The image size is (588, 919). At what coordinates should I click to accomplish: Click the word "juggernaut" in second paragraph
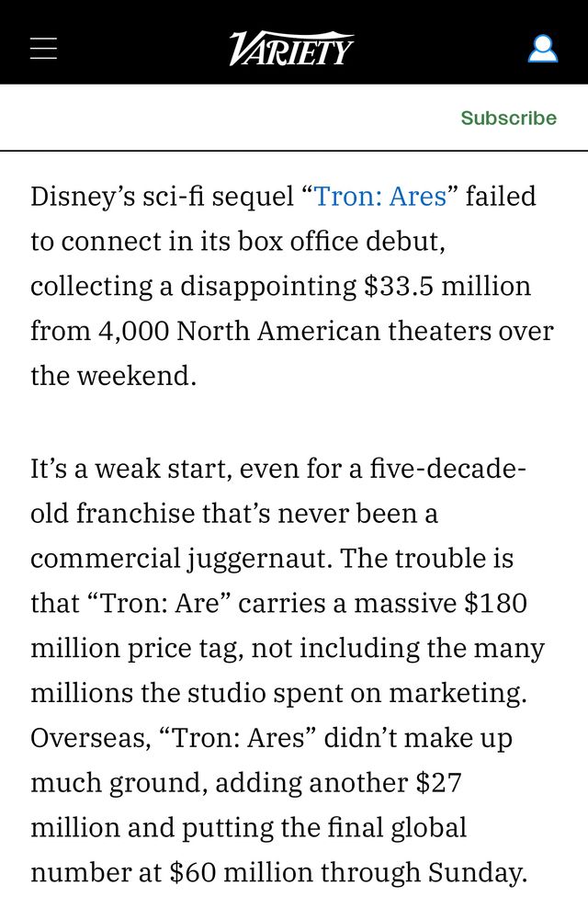point(260,559)
